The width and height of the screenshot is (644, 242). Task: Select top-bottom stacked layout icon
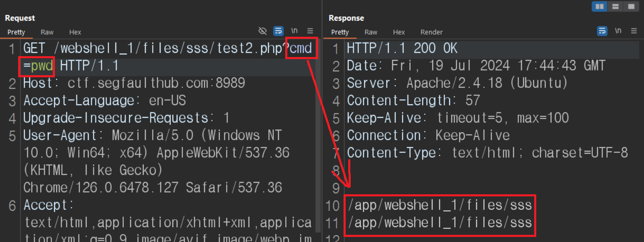pyautogui.click(x=615, y=6)
